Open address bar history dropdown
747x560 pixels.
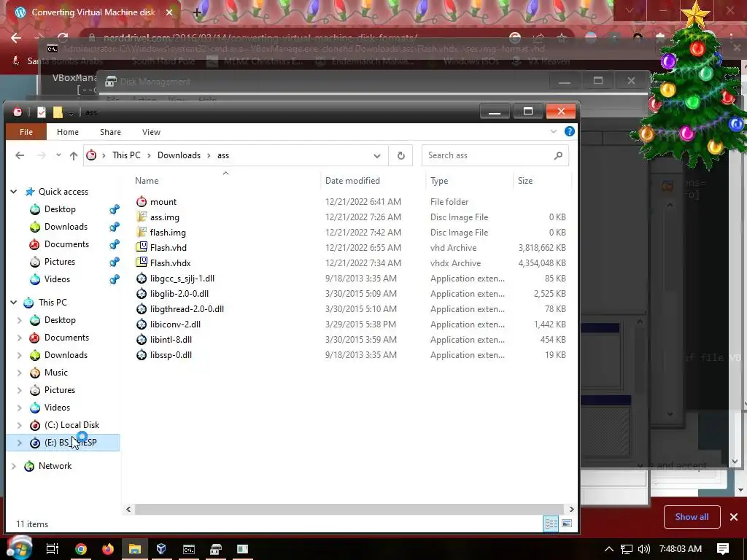(x=377, y=156)
